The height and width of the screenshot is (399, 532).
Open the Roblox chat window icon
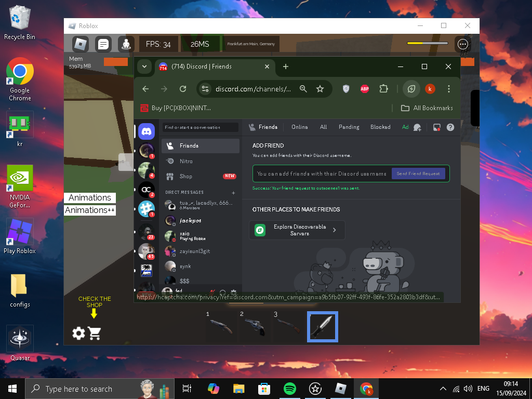click(x=103, y=44)
